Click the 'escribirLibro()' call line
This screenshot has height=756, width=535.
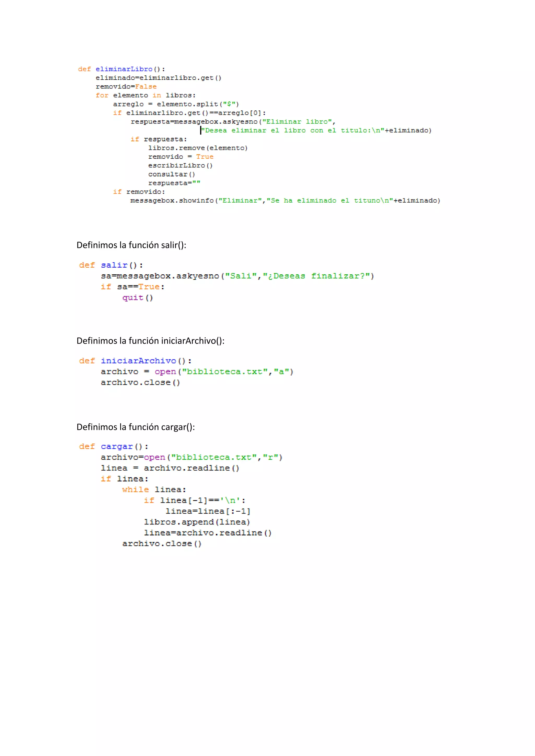[180, 166]
